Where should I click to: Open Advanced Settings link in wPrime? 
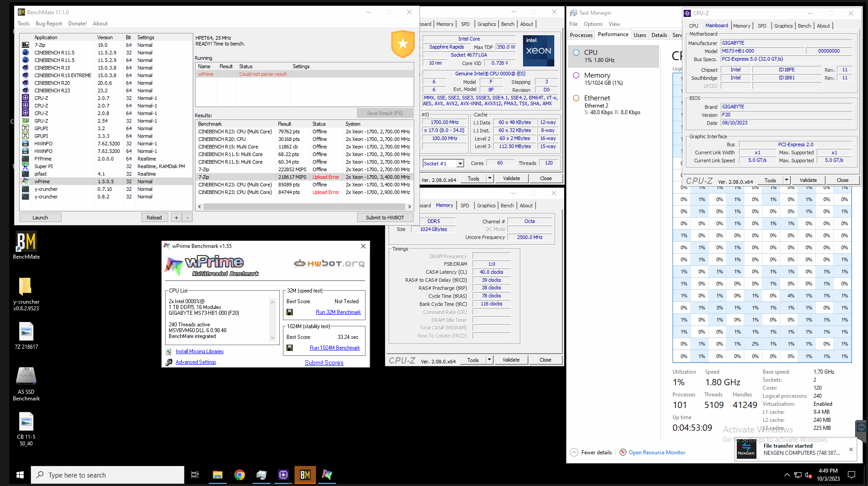pos(196,362)
